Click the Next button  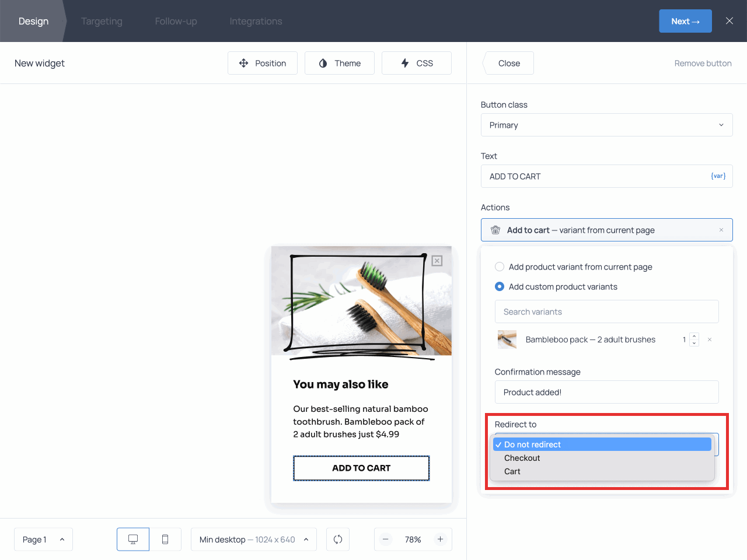[685, 22]
